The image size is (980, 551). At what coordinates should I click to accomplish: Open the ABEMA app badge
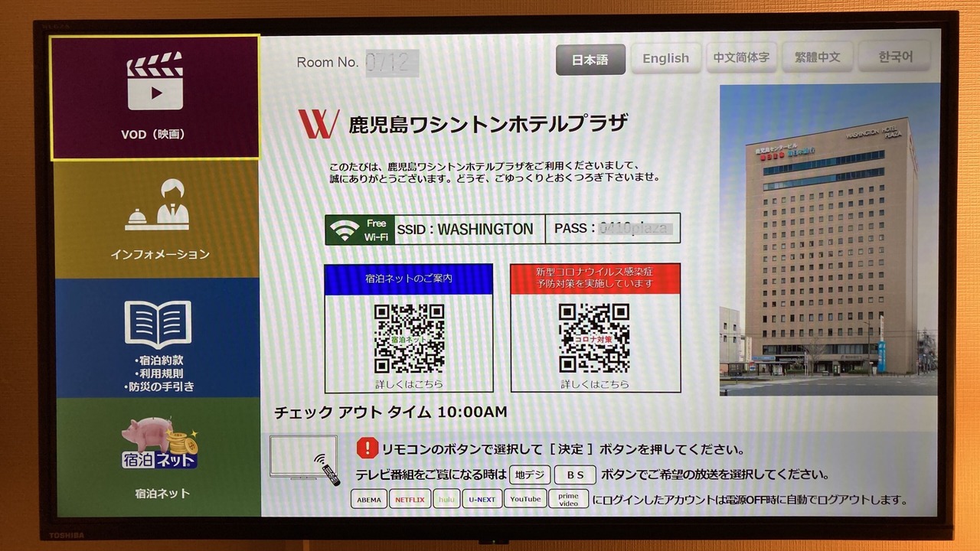[x=369, y=499]
